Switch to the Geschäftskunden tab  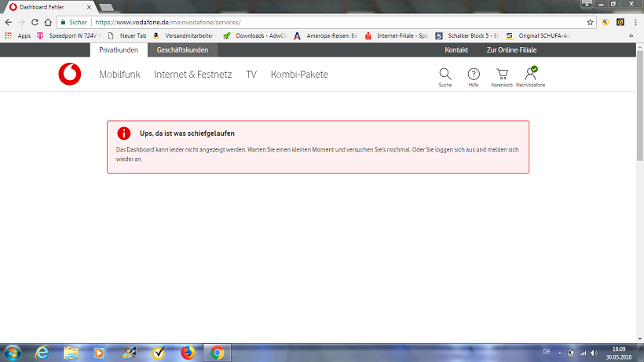point(182,50)
